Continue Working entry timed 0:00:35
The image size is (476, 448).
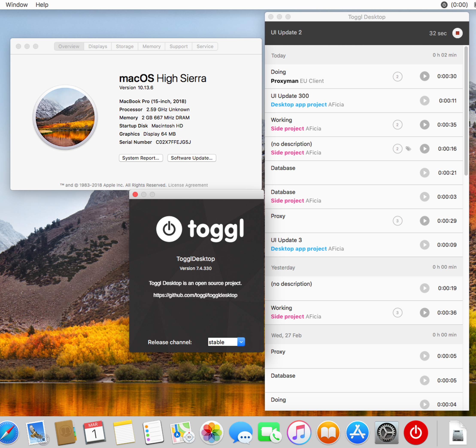[x=424, y=124]
